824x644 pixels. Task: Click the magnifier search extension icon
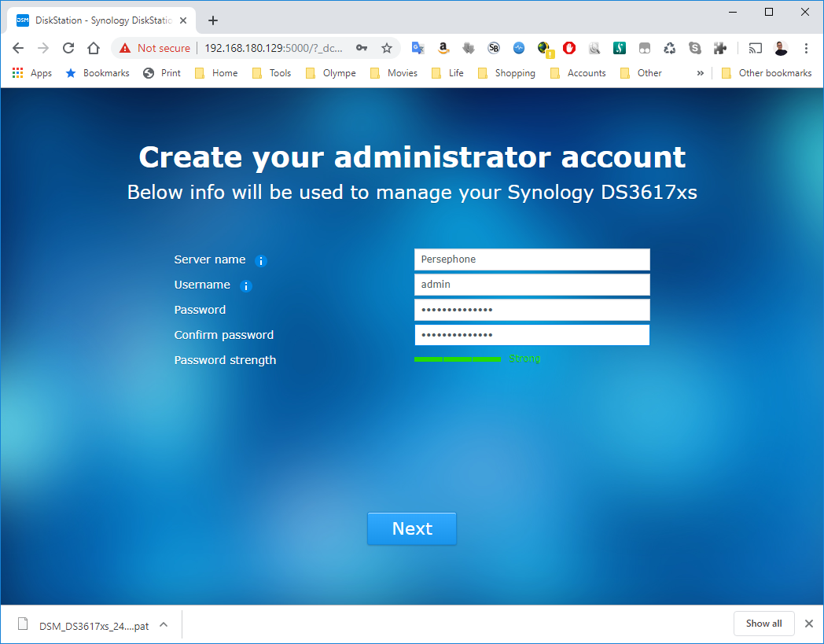[594, 49]
